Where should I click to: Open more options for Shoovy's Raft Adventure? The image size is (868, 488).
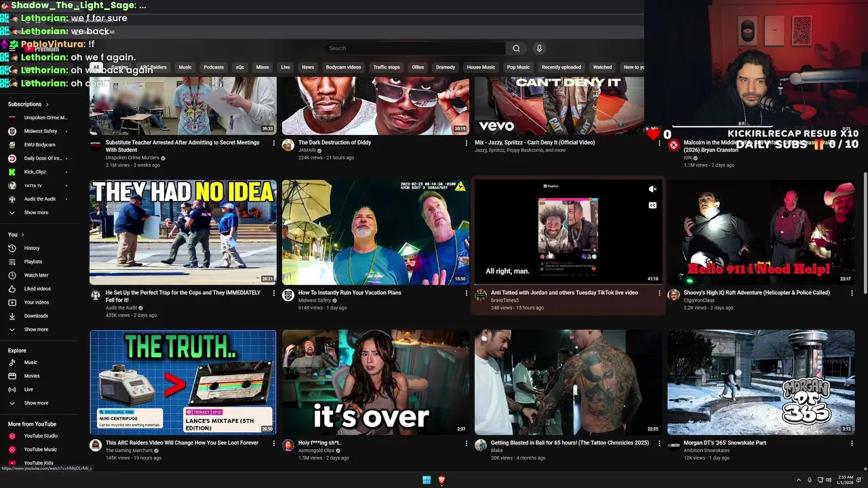(x=852, y=293)
